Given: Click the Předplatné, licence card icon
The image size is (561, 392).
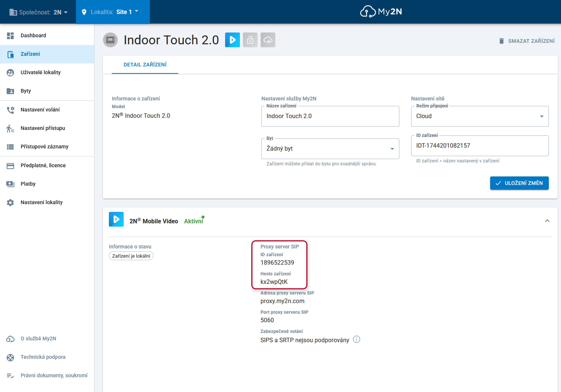Looking at the screenshot, I should (x=10, y=166).
